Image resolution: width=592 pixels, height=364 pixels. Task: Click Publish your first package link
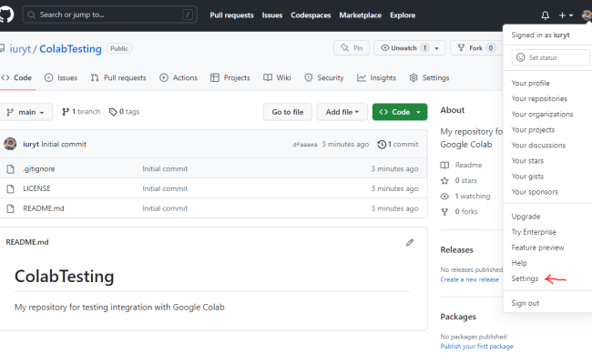[476, 347]
